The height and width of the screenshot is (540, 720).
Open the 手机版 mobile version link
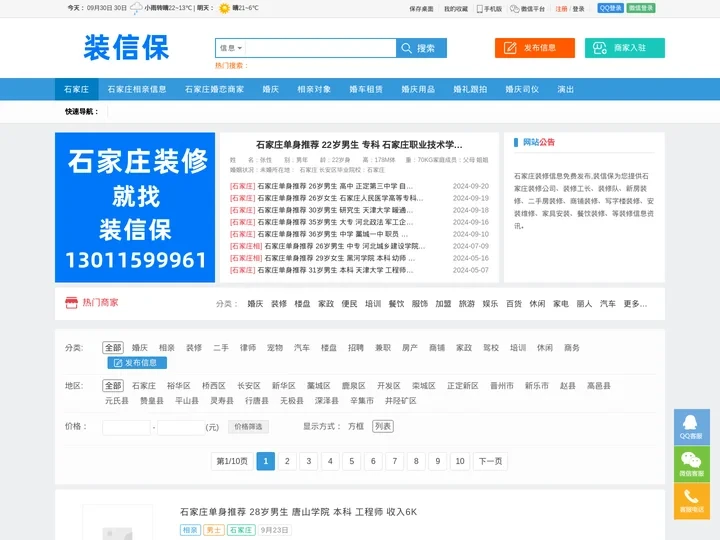pos(489,9)
